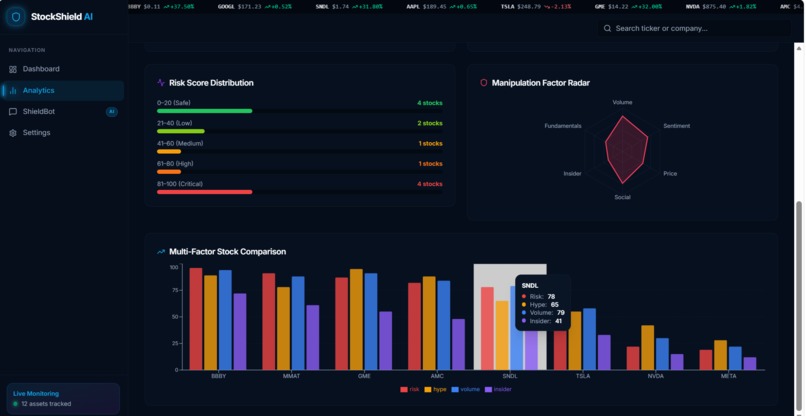Click the TSLA blue volume bar
806x416 pixels.
(590, 339)
